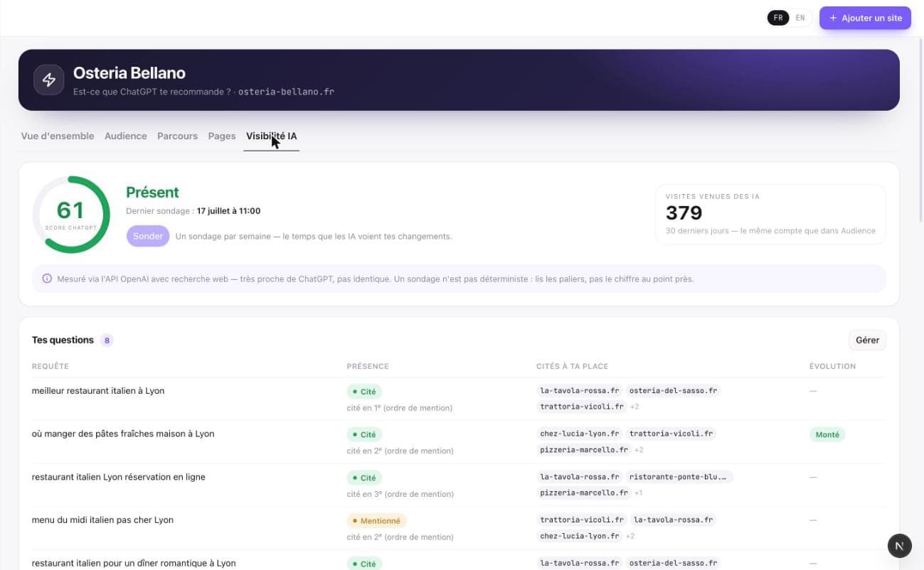Click chez-lucia-lyon.fr chip in 'menu du midi' row
The width and height of the screenshot is (924, 570).
point(580,536)
